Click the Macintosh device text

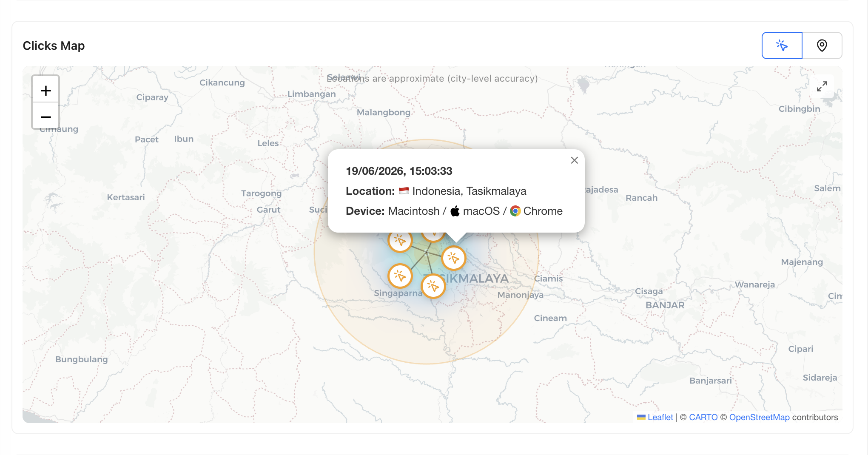414,211
